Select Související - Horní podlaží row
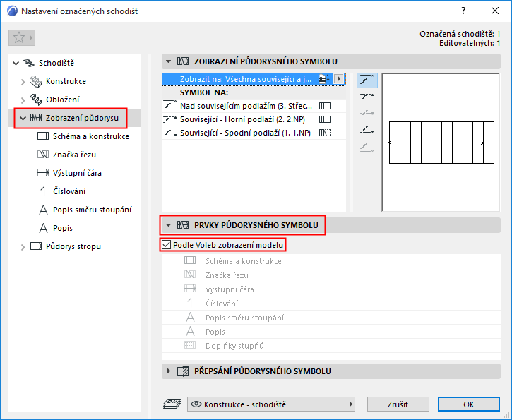Image resolution: width=512 pixels, height=420 pixels. pyautogui.click(x=254, y=119)
